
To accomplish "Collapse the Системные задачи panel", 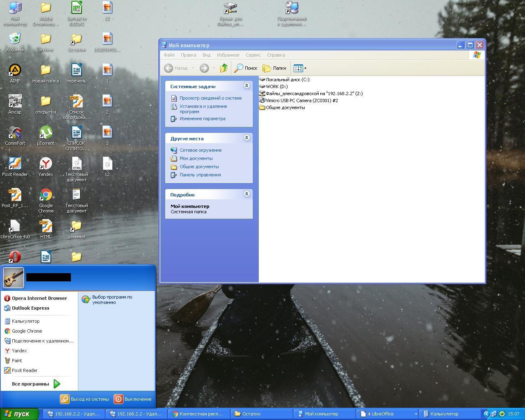I will click(247, 86).
